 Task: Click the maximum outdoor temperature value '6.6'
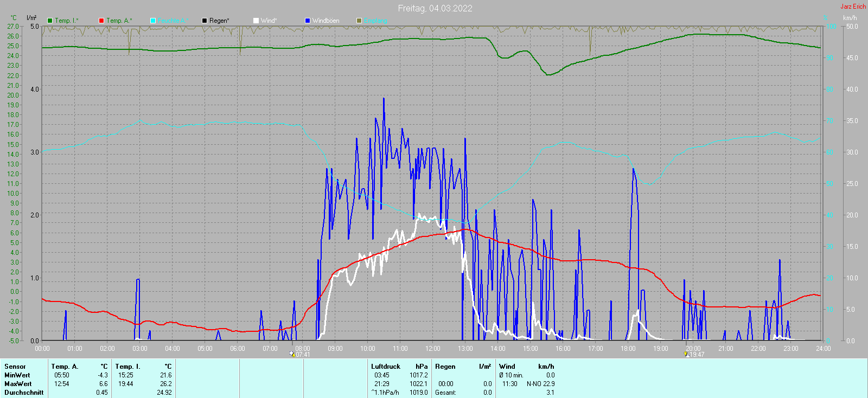[x=104, y=384]
